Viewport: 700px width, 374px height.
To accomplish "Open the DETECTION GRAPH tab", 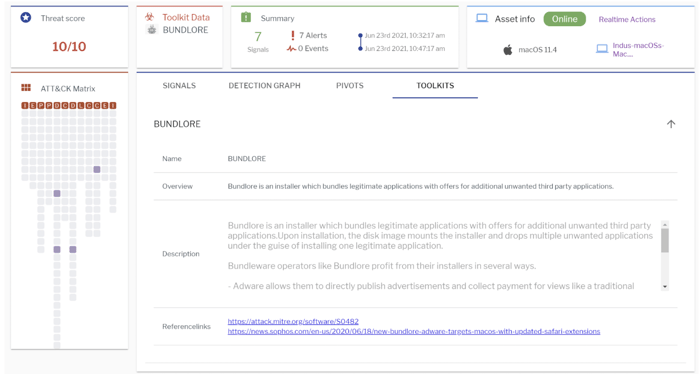I will pyautogui.click(x=264, y=85).
